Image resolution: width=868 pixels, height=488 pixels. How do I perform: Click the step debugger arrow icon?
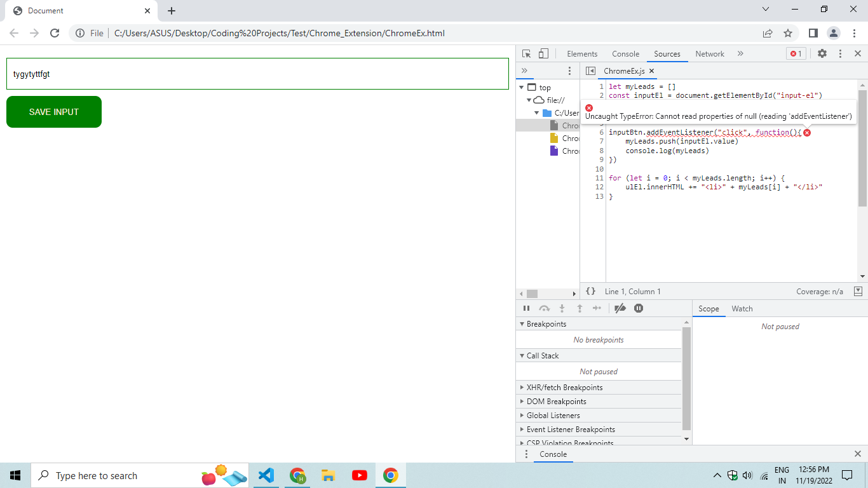tap(597, 308)
